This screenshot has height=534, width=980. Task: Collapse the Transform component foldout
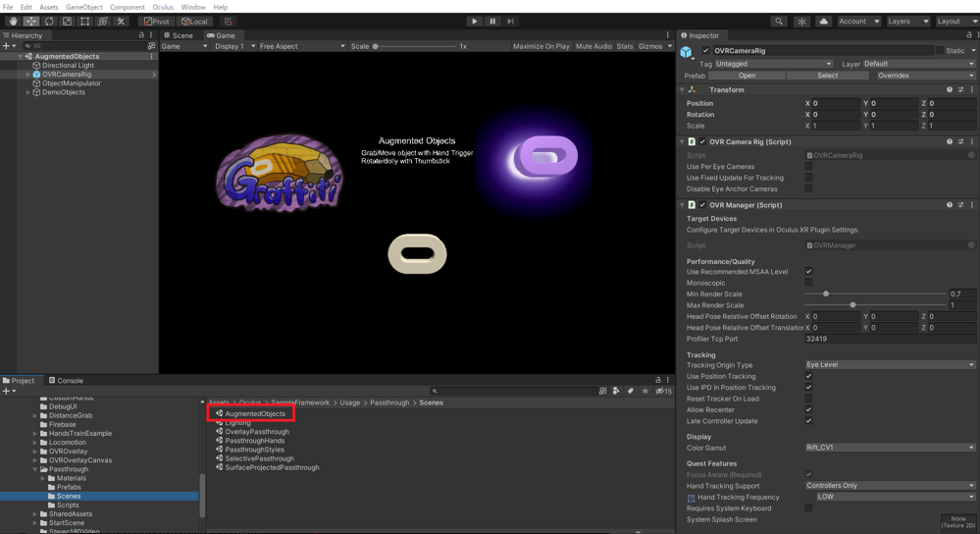(683, 90)
